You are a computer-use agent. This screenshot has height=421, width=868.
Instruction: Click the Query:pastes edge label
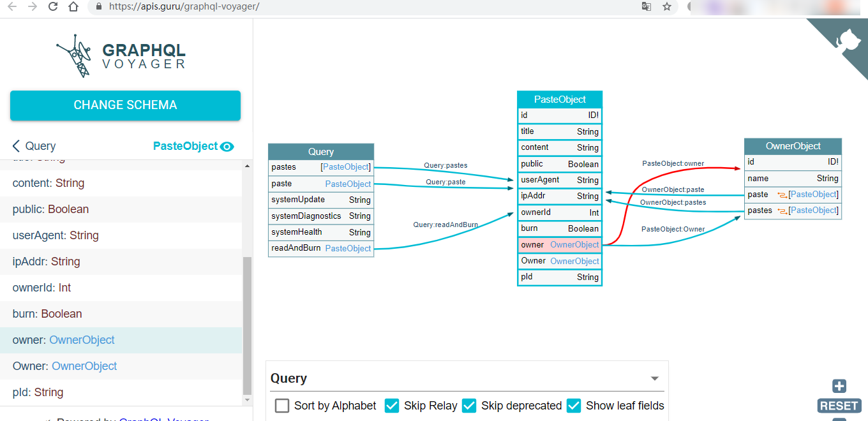tap(445, 165)
